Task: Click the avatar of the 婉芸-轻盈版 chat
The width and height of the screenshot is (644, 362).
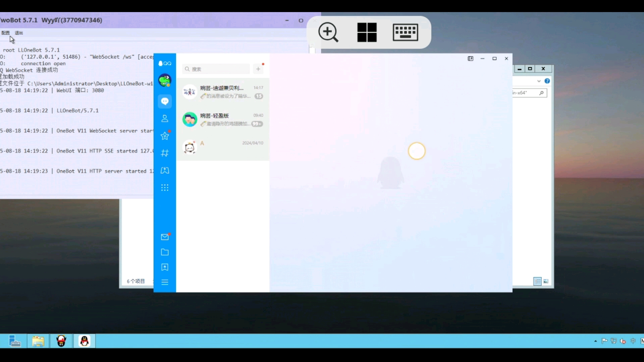Action: pos(190,120)
